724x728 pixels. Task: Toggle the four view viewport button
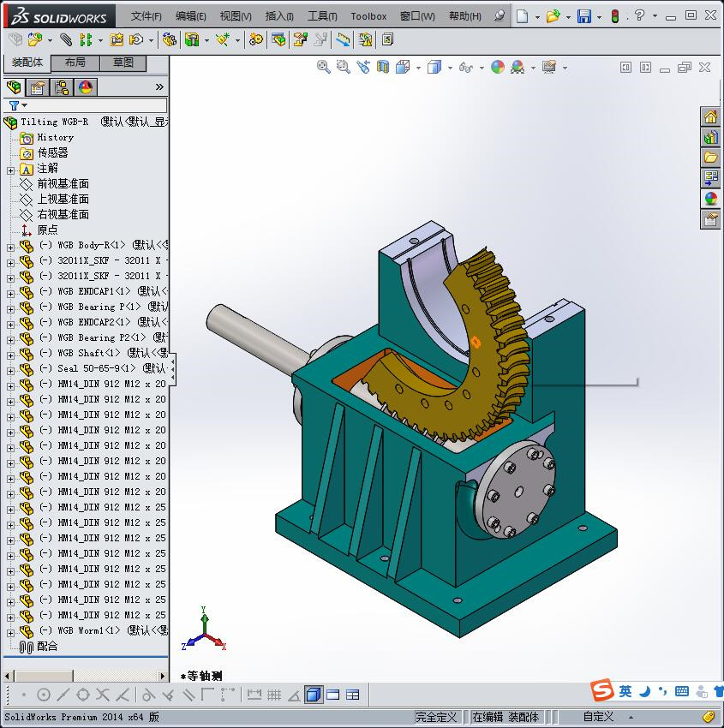[353, 695]
